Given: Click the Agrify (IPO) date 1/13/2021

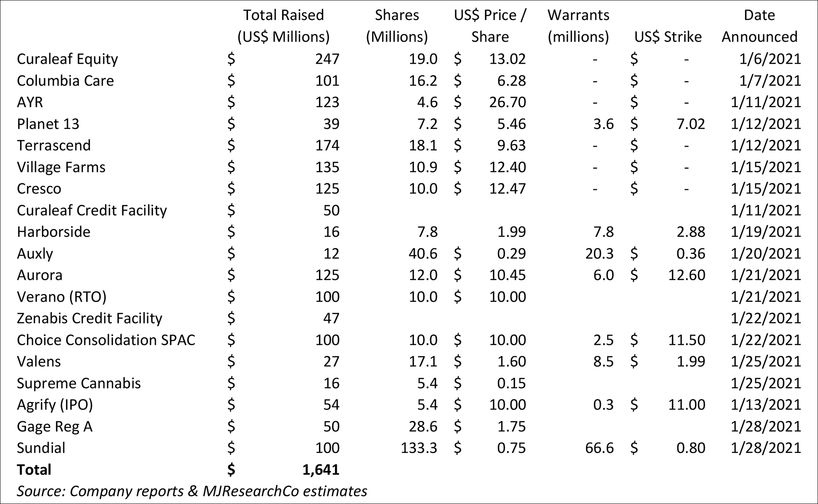Looking at the screenshot, I should (766, 405).
